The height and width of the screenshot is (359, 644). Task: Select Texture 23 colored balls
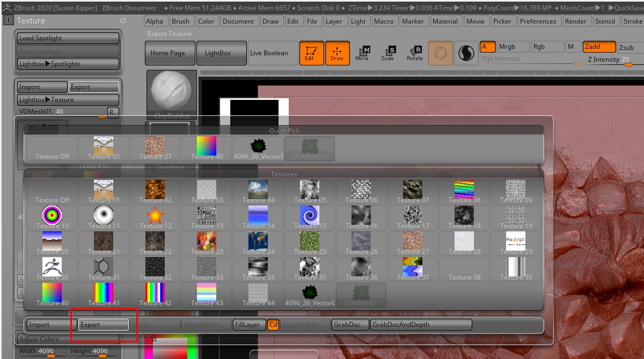click(207, 243)
